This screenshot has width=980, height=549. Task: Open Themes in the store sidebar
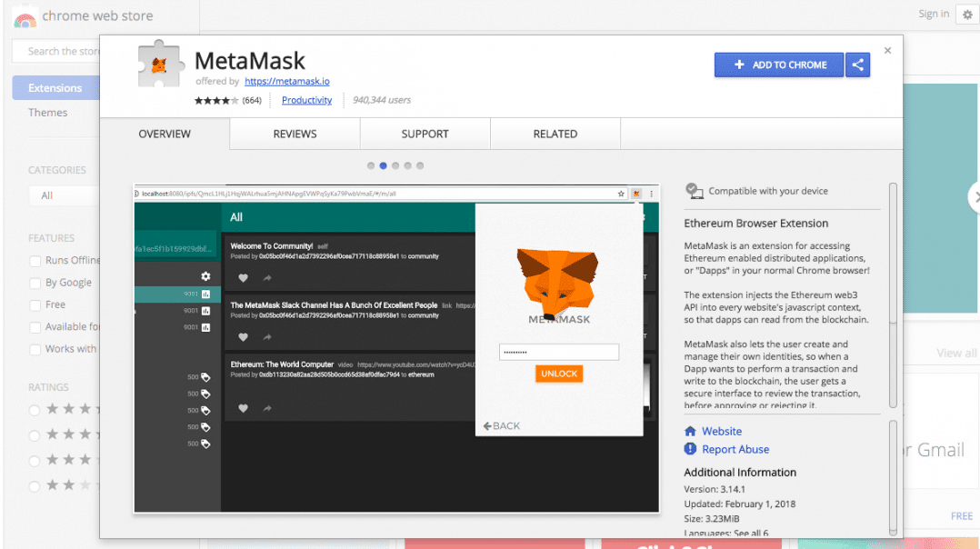[47, 113]
